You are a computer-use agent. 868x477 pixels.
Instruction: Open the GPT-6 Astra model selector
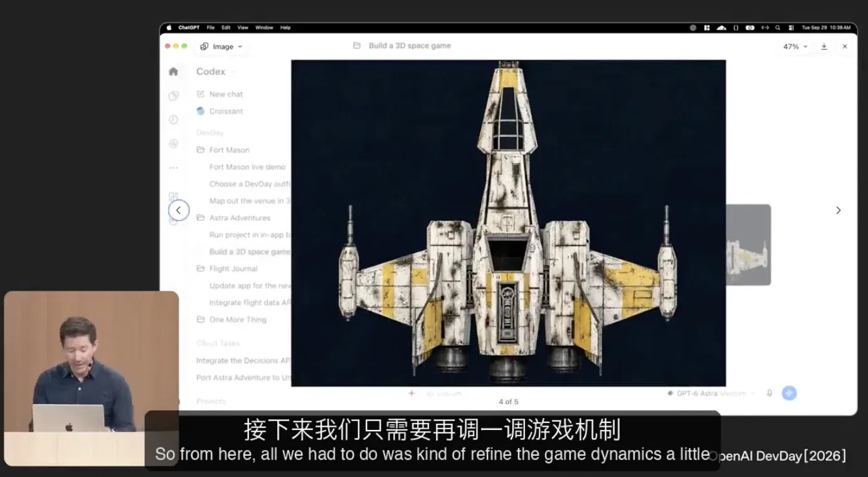(x=711, y=394)
